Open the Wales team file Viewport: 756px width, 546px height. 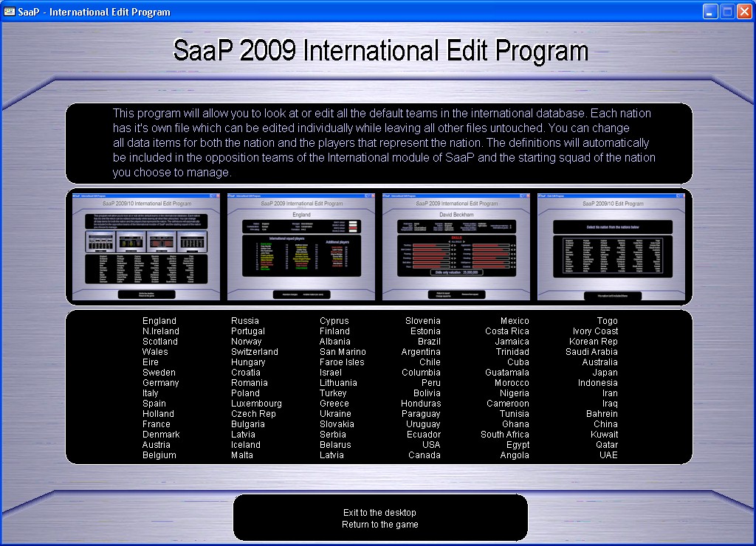click(x=155, y=352)
